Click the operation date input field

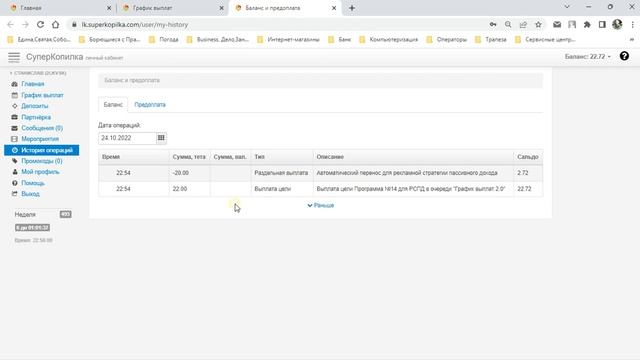click(x=127, y=138)
